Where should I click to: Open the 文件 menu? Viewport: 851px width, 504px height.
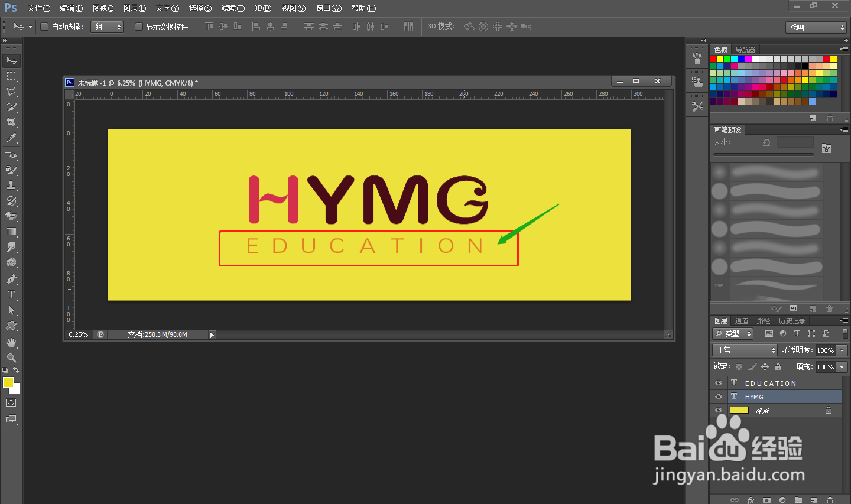point(39,8)
